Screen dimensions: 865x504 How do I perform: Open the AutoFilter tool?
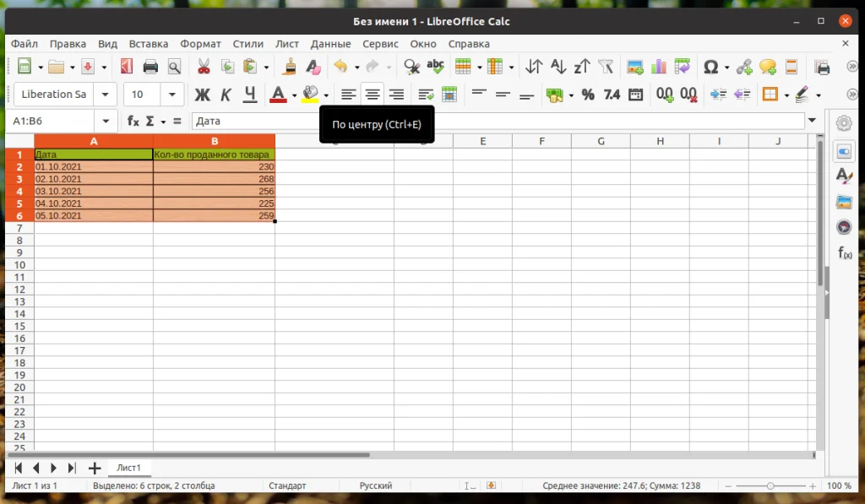point(606,66)
